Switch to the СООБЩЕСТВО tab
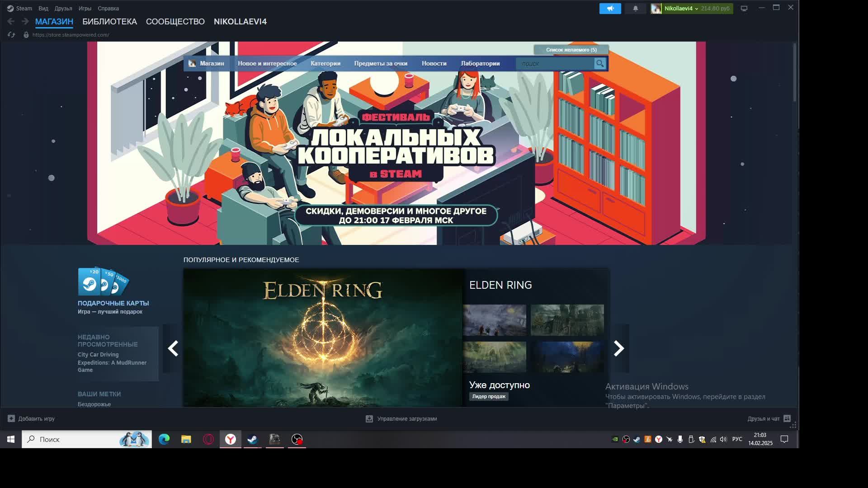Screen dimensions: 868x488 (x=175, y=22)
